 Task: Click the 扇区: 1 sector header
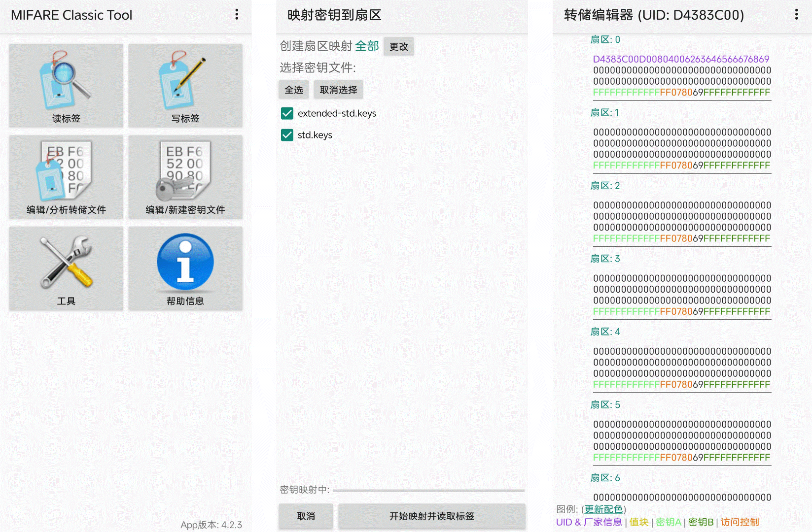(x=604, y=113)
